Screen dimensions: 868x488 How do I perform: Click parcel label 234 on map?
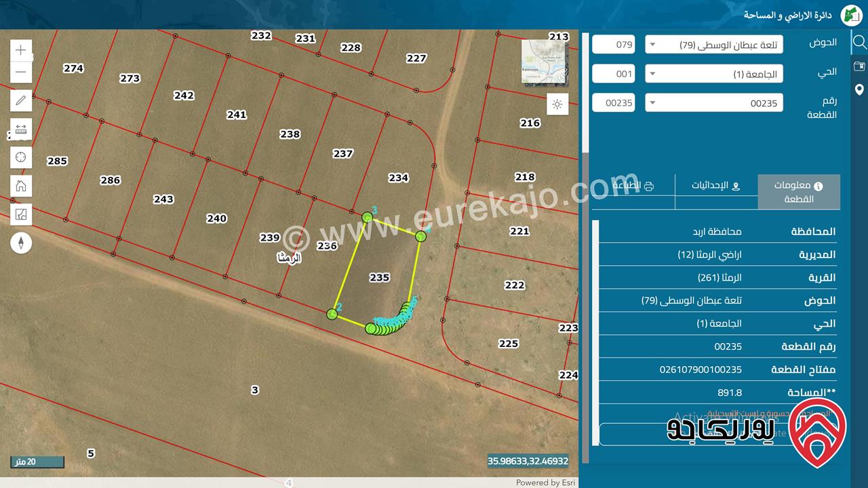pyautogui.click(x=399, y=178)
